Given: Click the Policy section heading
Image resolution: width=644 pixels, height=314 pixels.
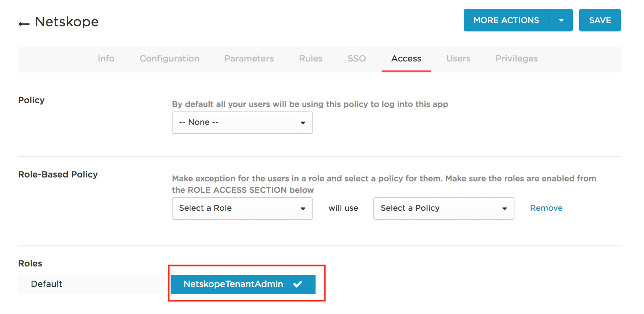Looking at the screenshot, I should (31, 100).
